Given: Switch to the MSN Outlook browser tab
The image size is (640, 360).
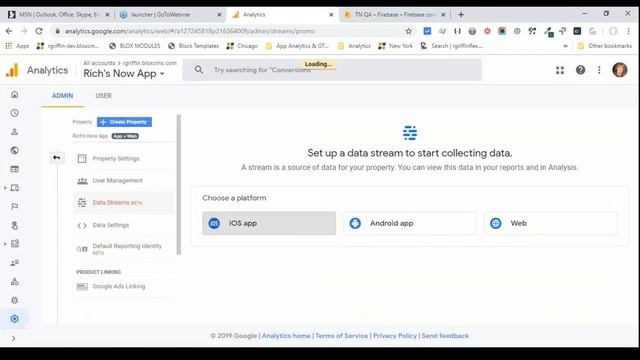Looking at the screenshot, I should pyautogui.click(x=59, y=15).
